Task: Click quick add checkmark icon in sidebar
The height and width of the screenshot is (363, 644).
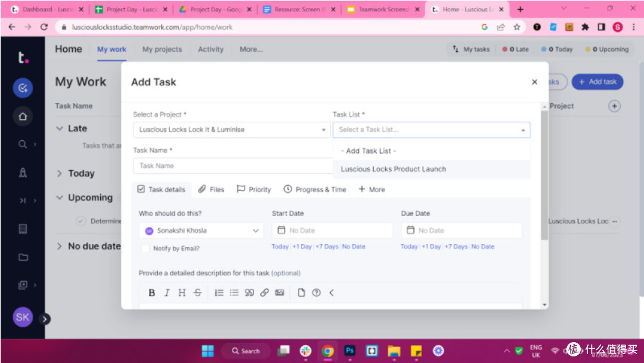Action: pyautogui.click(x=23, y=88)
